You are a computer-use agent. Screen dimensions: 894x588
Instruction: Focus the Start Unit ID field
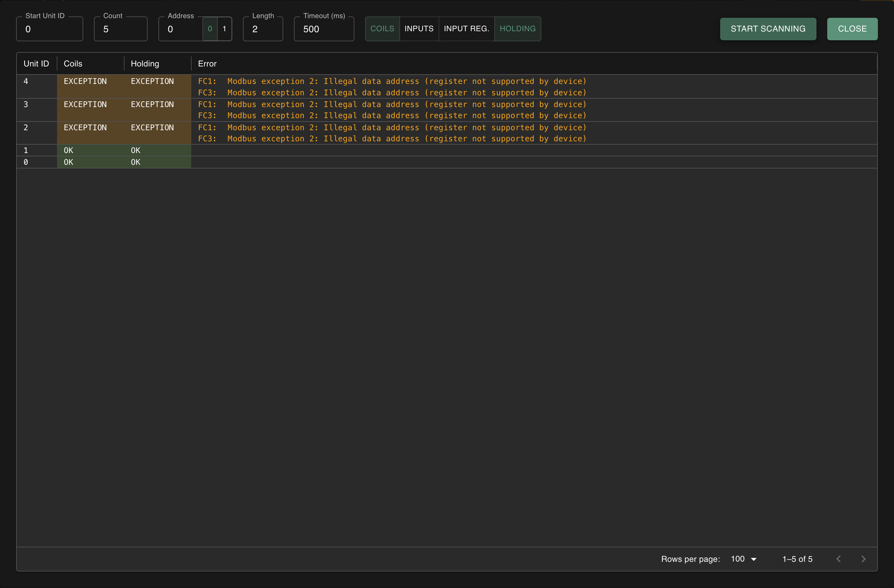click(50, 29)
